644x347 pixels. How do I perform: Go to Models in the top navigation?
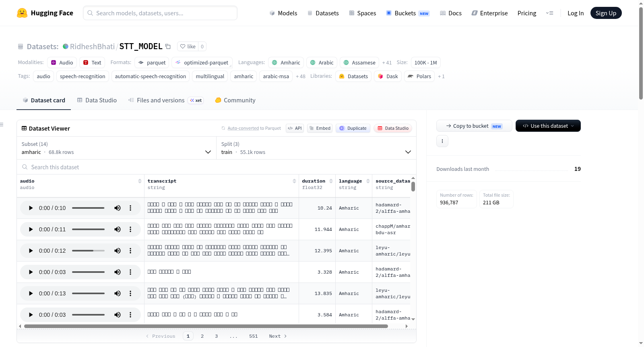click(283, 13)
